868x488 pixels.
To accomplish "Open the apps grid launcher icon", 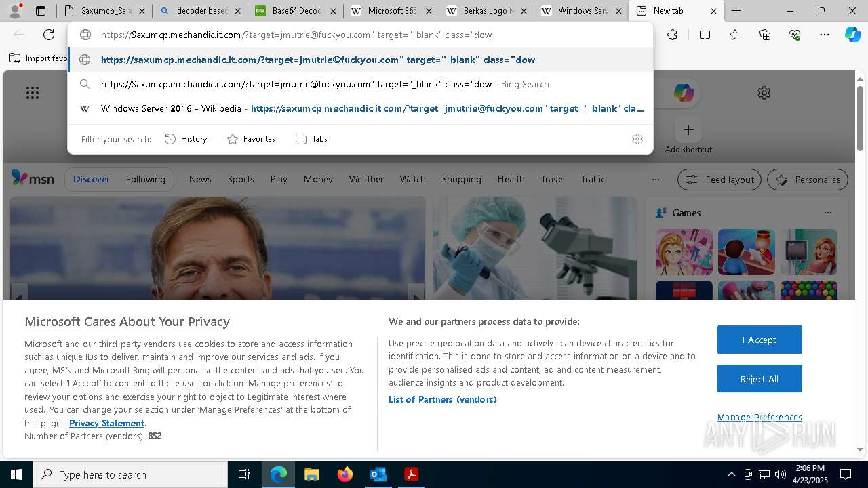I will point(33,93).
